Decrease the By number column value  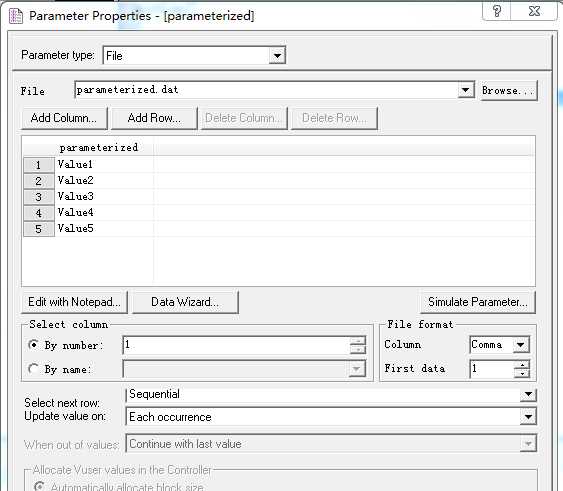358,349
